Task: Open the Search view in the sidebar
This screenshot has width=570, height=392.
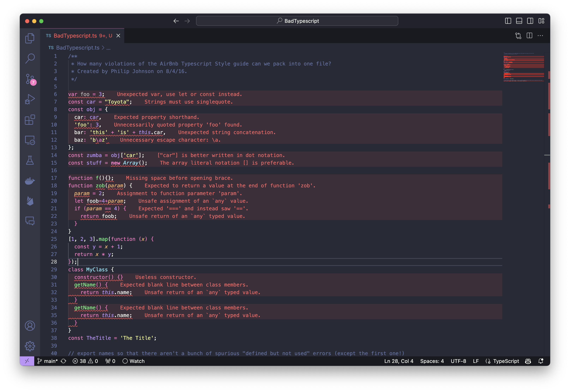Action: 30,58
